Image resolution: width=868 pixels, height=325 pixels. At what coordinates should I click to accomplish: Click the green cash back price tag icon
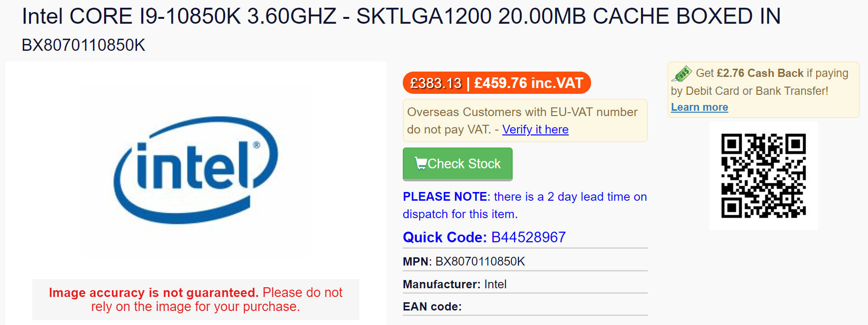(x=682, y=74)
